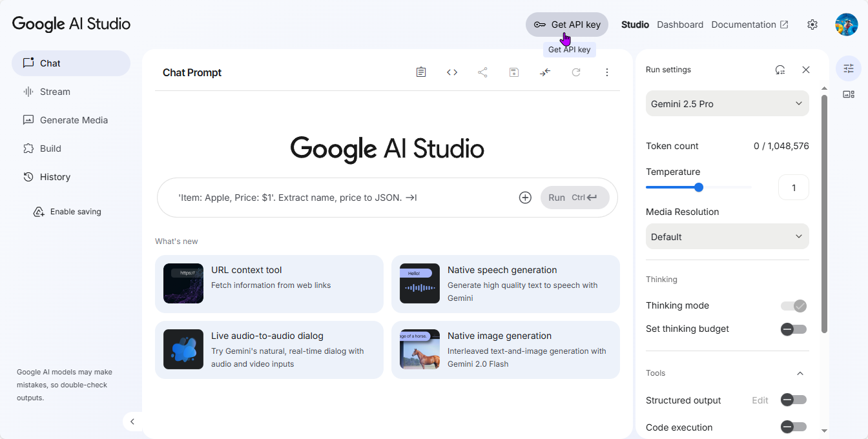The height and width of the screenshot is (439, 868).
Task: Open the system instructions clipboard icon
Action: coord(421,72)
